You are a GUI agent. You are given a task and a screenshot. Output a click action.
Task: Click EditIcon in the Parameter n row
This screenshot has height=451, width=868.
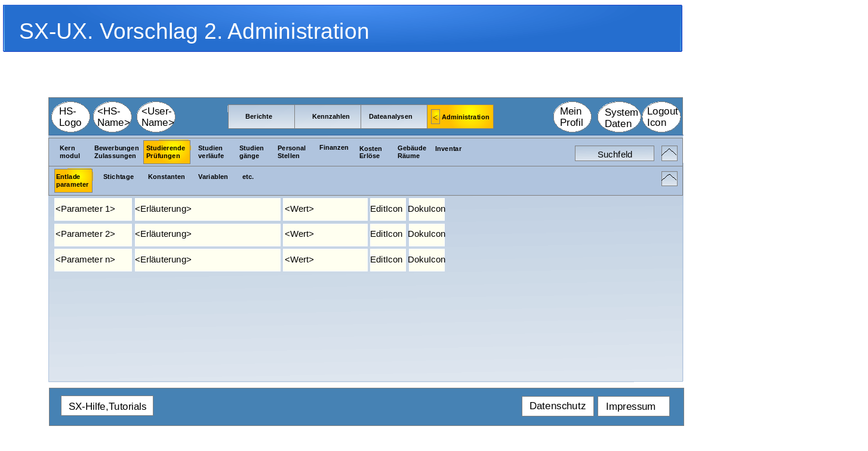click(387, 260)
